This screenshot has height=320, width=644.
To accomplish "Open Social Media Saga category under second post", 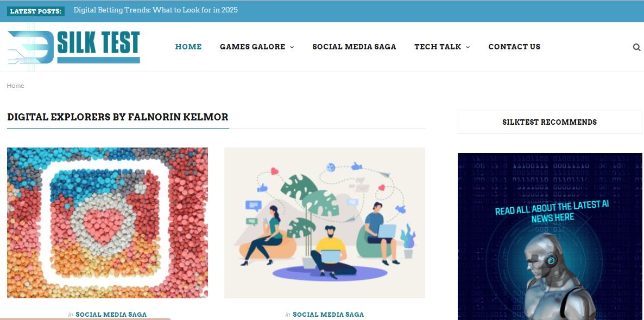I will coord(328,315).
